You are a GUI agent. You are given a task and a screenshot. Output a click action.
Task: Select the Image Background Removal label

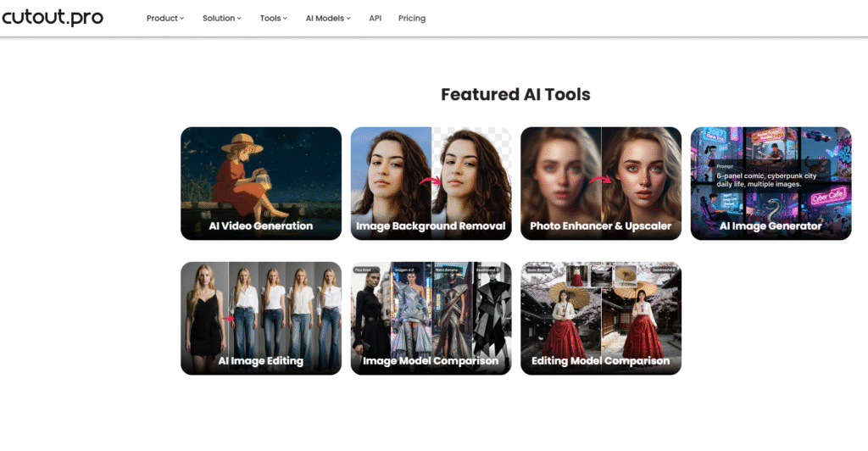point(431,226)
